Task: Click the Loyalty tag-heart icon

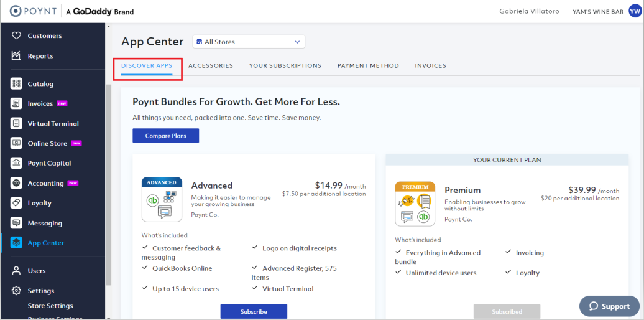Action: click(16, 203)
